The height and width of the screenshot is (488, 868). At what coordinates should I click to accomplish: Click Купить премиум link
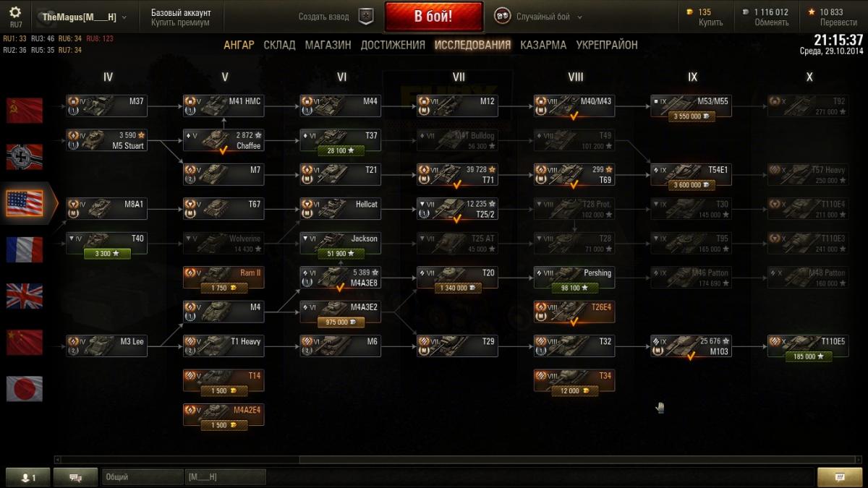[x=180, y=22]
